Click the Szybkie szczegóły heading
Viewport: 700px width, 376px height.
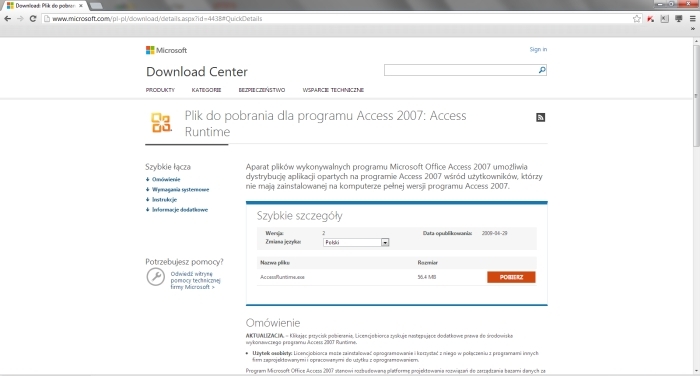pos(299,216)
